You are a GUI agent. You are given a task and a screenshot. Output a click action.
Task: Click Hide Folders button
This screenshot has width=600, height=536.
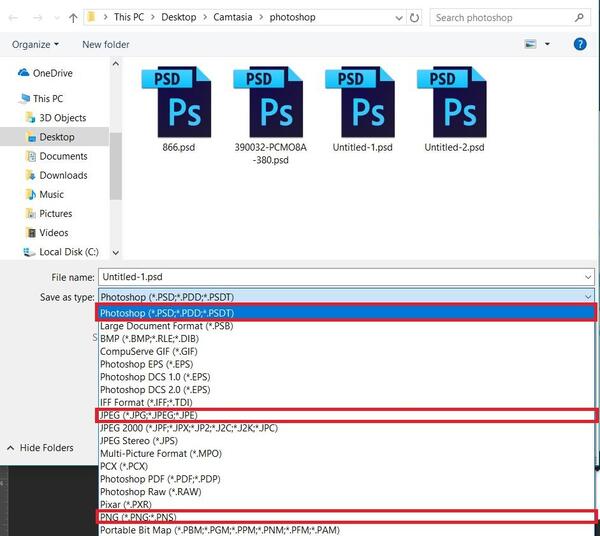coord(40,448)
